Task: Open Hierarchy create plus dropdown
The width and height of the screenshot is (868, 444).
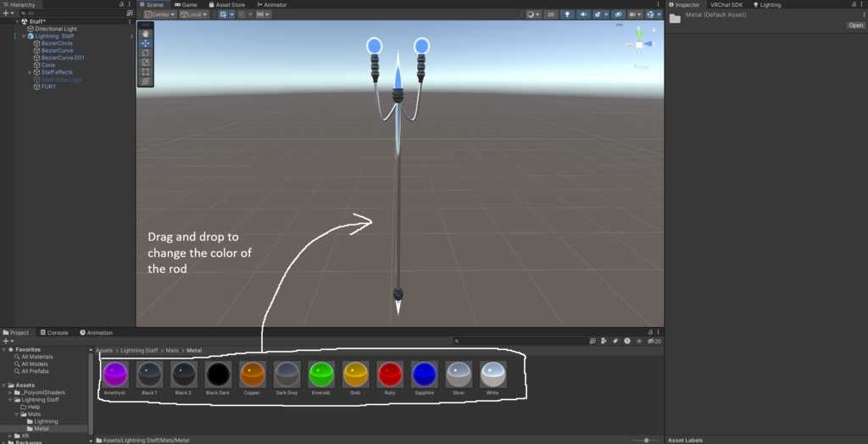Action: point(8,13)
